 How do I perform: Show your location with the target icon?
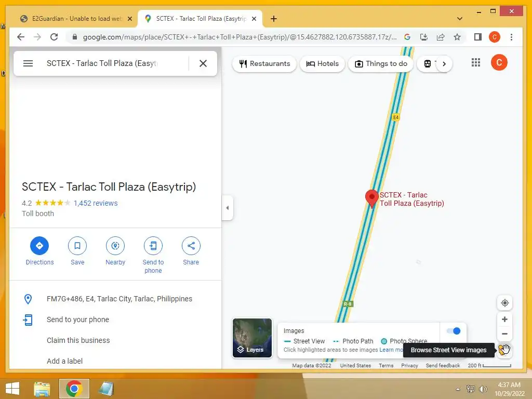pyautogui.click(x=504, y=303)
